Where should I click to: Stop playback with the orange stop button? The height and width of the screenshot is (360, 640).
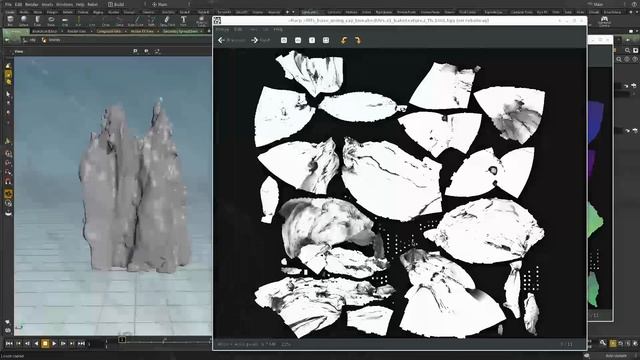pyautogui.click(x=45, y=344)
